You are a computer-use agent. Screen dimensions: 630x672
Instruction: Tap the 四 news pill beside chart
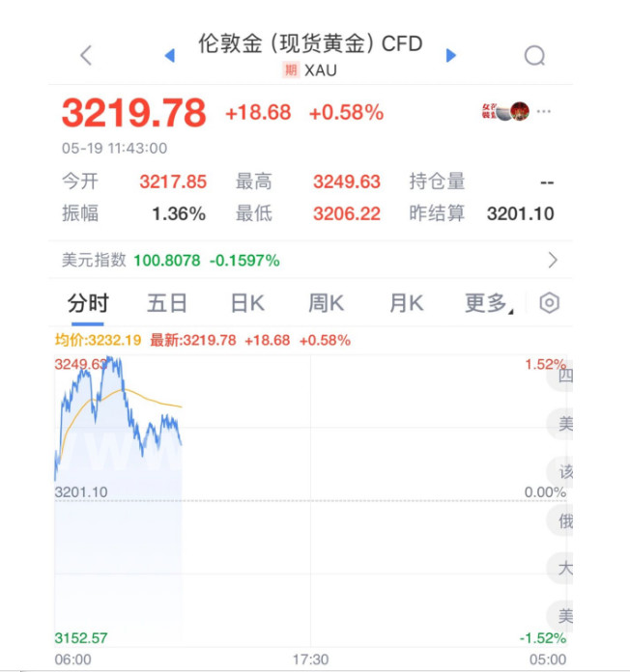[563, 377]
